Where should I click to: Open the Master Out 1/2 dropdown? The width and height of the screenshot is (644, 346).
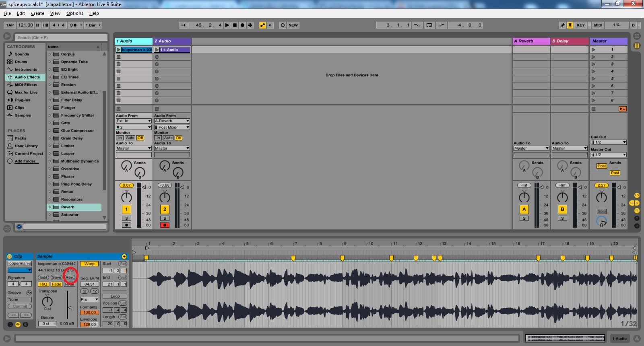coord(609,155)
